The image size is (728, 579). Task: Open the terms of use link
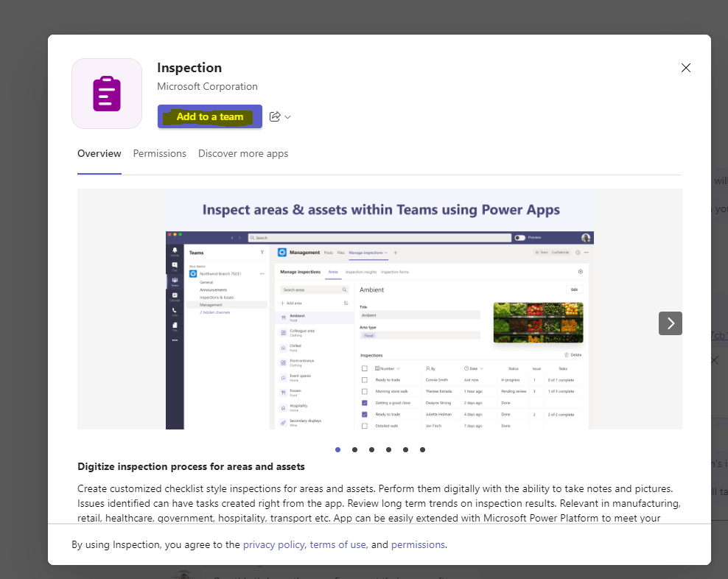tap(338, 544)
